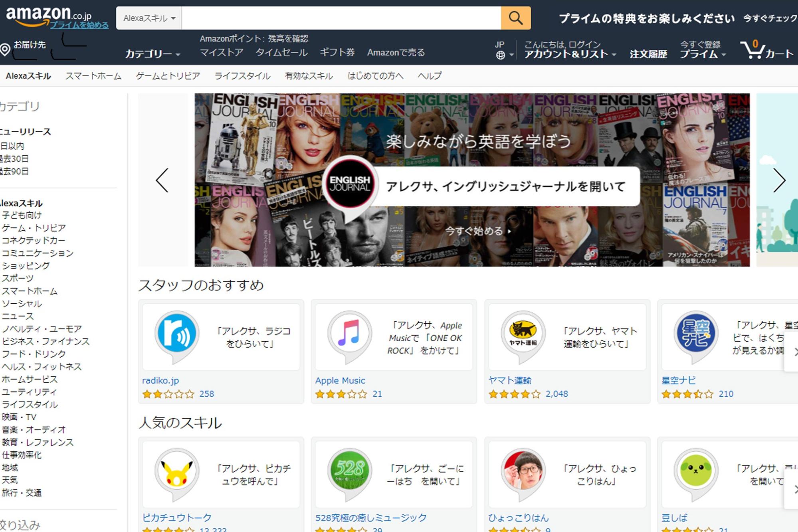Select ニュース category in sidebar
The width and height of the screenshot is (798, 532).
(x=18, y=316)
